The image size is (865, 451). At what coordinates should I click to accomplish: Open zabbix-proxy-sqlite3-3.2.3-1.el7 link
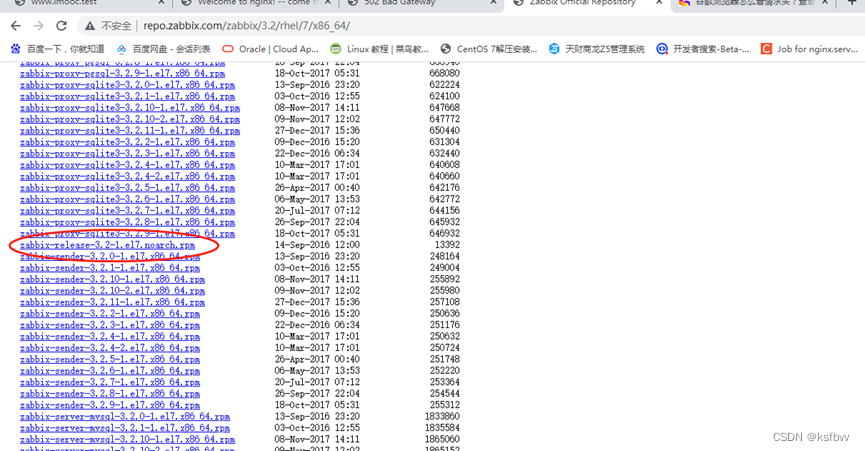[127, 153]
